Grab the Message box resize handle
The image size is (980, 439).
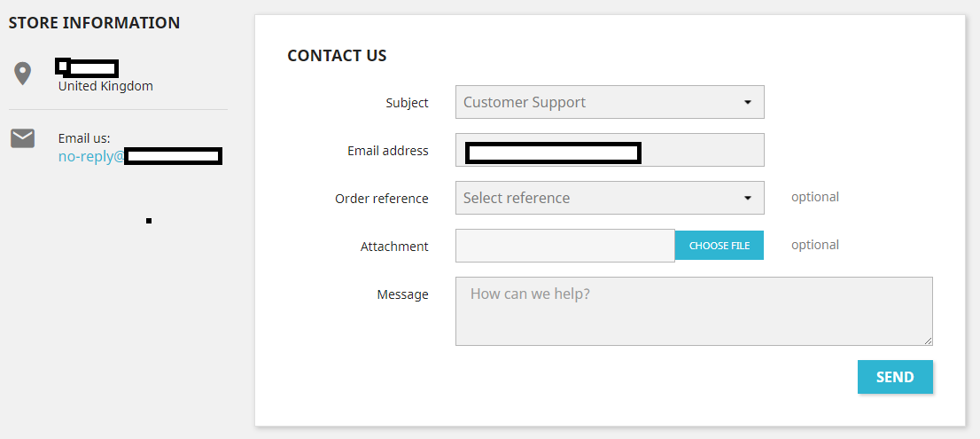click(928, 341)
